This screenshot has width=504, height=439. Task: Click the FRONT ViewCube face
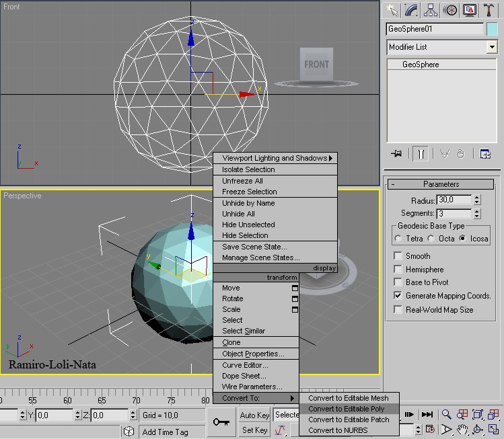click(316, 65)
